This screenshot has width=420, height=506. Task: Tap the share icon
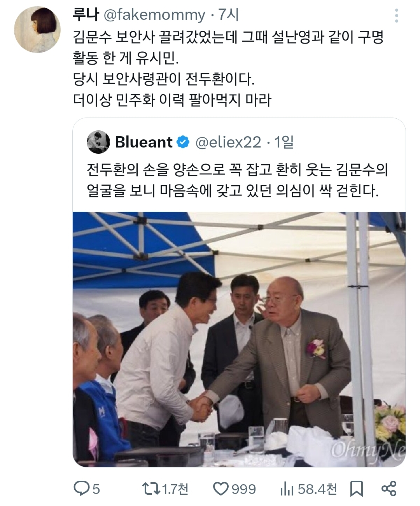click(388, 488)
